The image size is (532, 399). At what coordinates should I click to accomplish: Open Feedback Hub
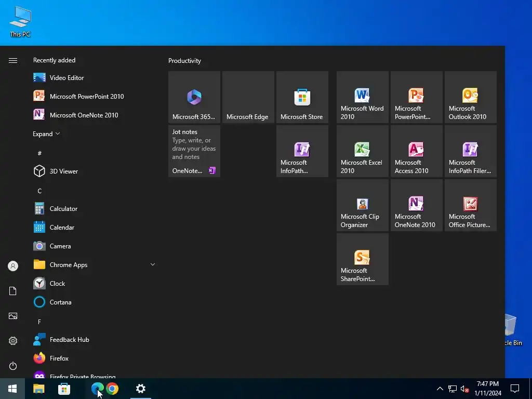94,340
